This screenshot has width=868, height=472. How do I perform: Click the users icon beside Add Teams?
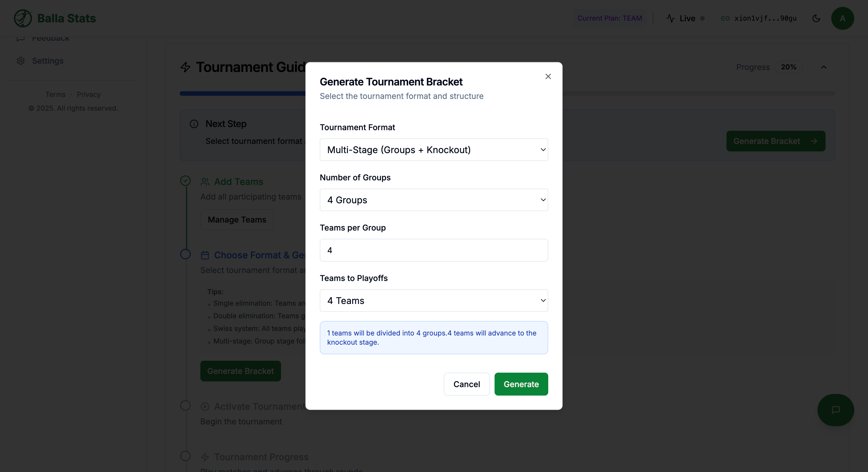click(206, 182)
